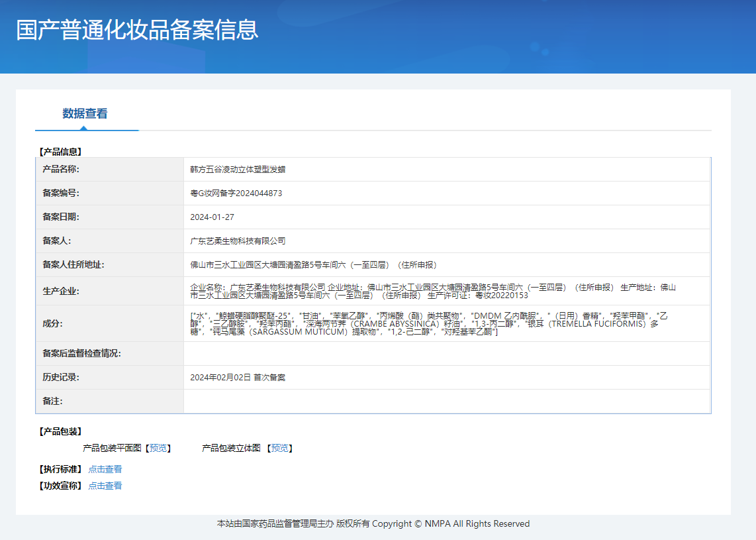
Task: Click the 备注 row label
Action: [x=52, y=401]
